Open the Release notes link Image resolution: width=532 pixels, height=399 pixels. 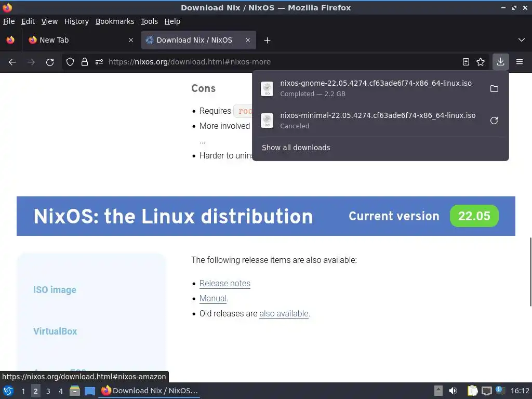(224, 283)
